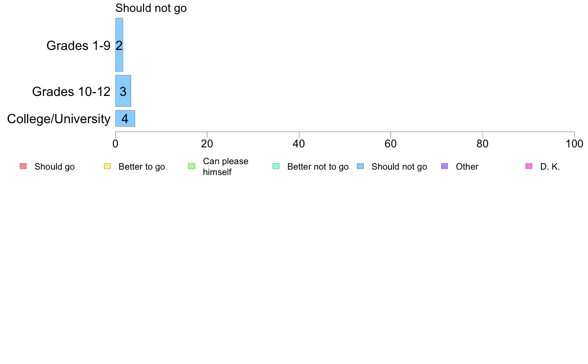Screen dimensions: 588x364
Task: Toggle the Should go legend label
Action: (x=54, y=167)
